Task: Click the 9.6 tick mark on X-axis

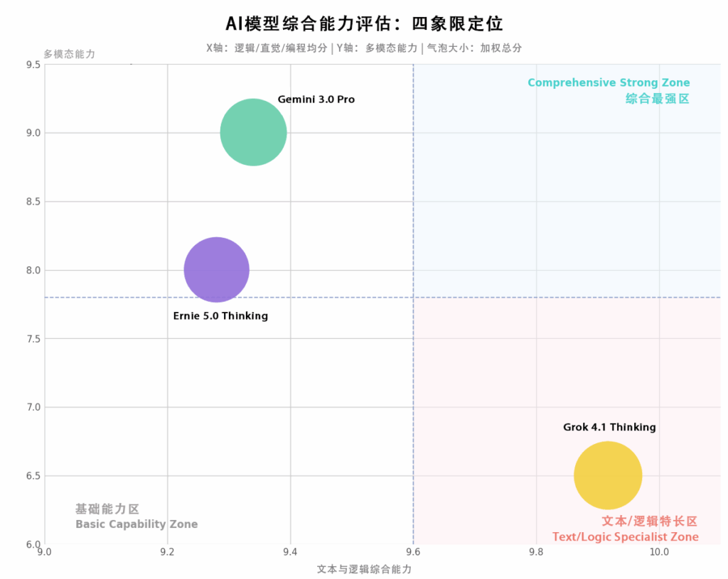Action: 414,551
